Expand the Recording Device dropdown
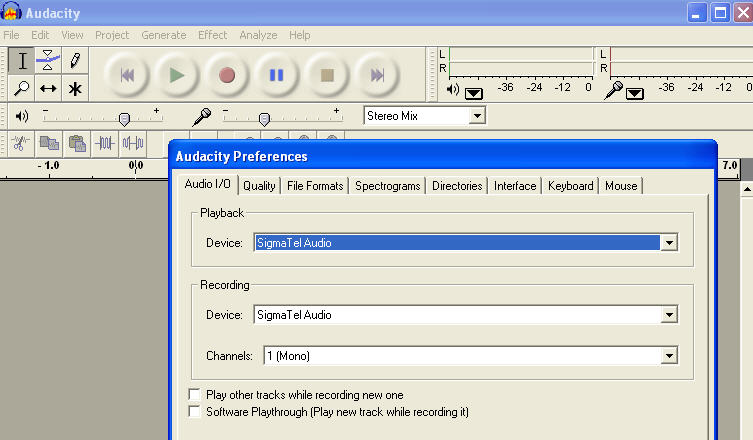Image resolution: width=753 pixels, height=440 pixels. pyautogui.click(x=668, y=315)
